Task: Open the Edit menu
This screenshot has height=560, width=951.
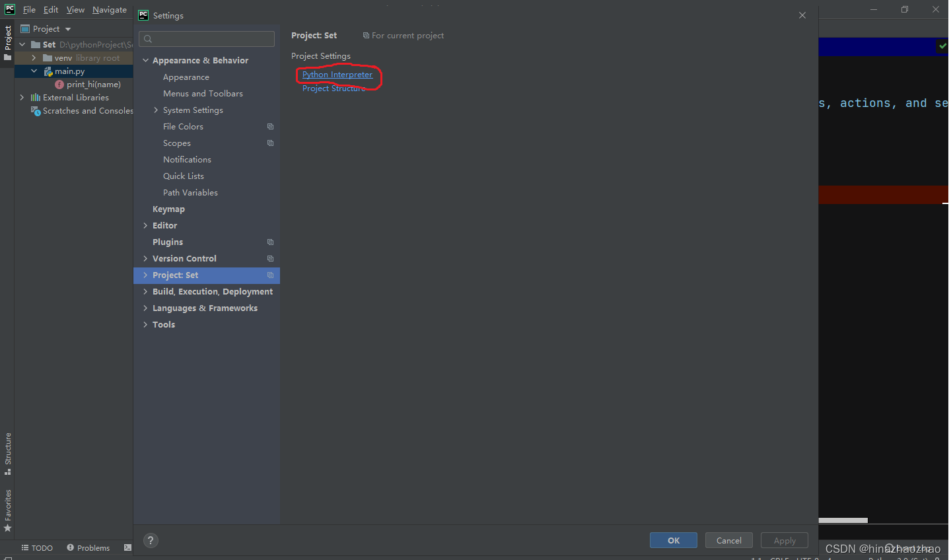Action: (51, 10)
